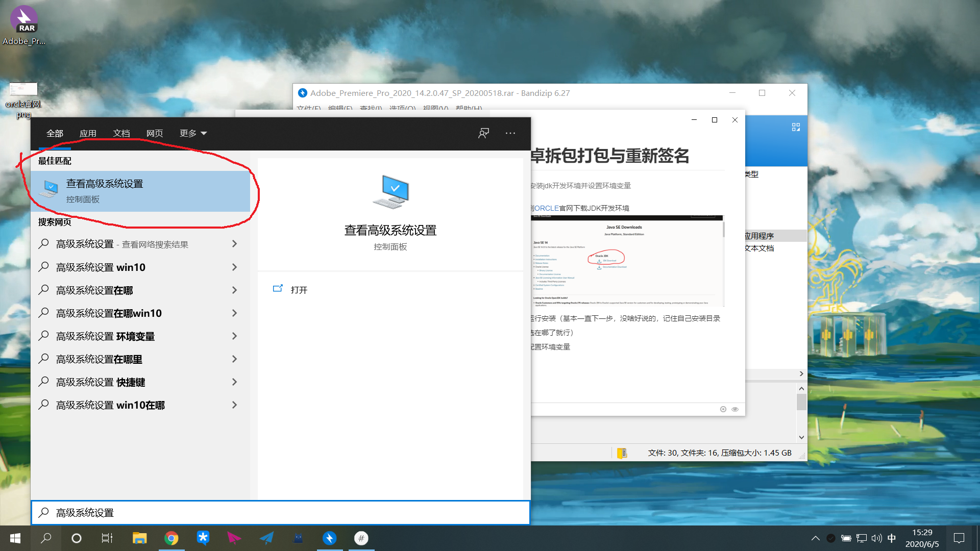Expand arrow beside 高级系统设置 环境变量 suggestion
The width and height of the screenshot is (980, 551).
235,336
